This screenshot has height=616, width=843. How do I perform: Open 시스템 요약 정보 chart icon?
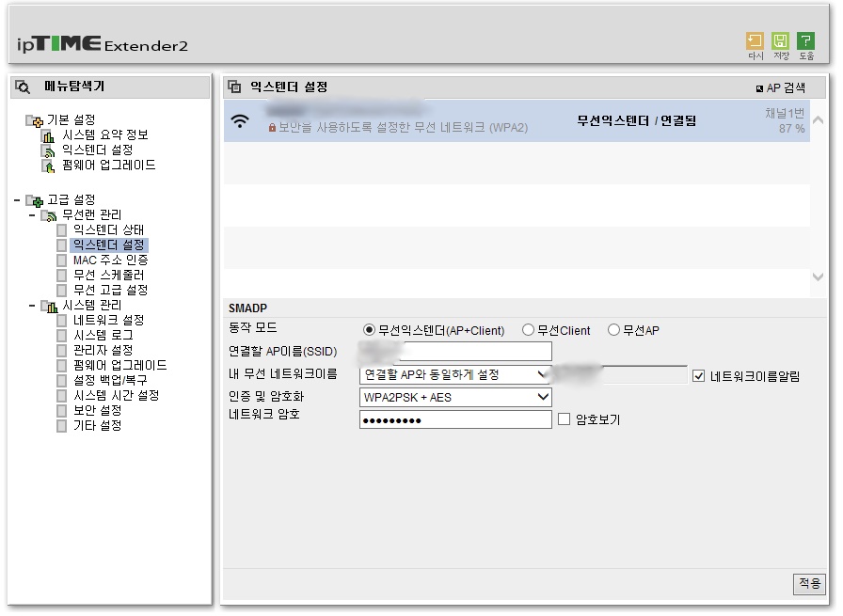(48, 135)
